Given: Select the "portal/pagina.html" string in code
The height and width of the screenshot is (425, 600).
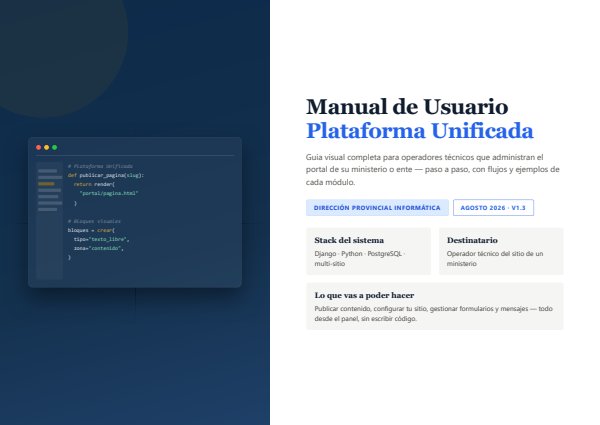Looking at the screenshot, I should tap(109, 193).
